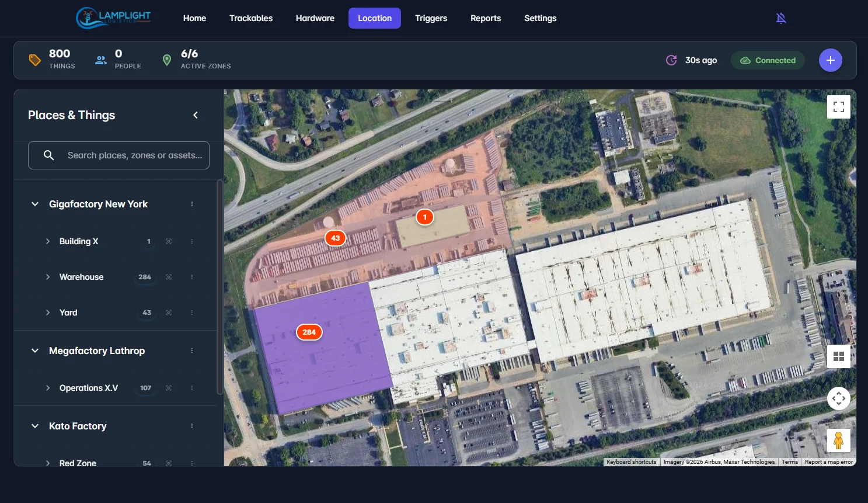This screenshot has height=503, width=868.
Task: Open the map layers grid button
Action: tap(838, 356)
